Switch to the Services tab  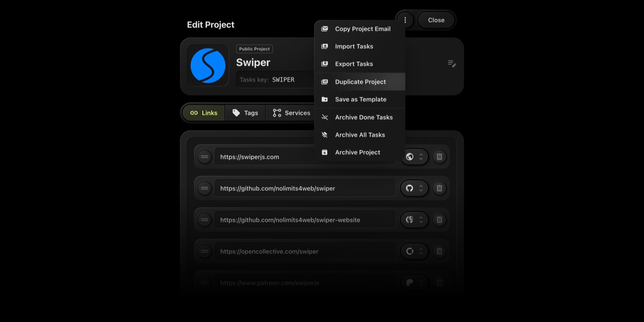(x=291, y=113)
